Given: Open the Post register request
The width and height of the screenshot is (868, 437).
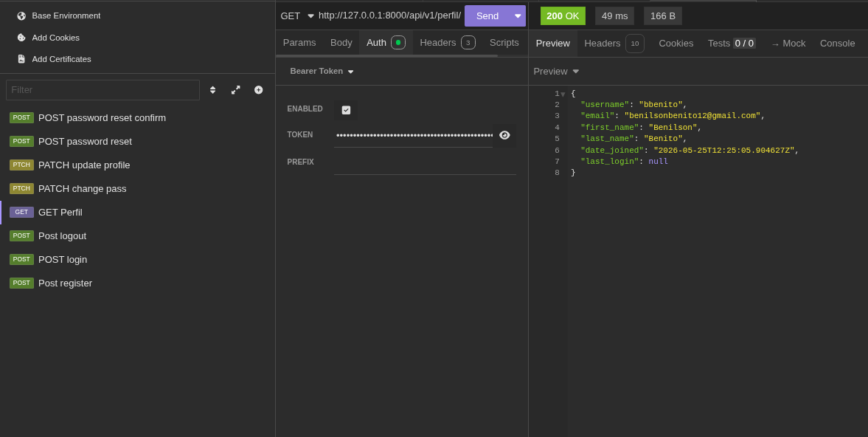Looking at the screenshot, I should [137, 283].
